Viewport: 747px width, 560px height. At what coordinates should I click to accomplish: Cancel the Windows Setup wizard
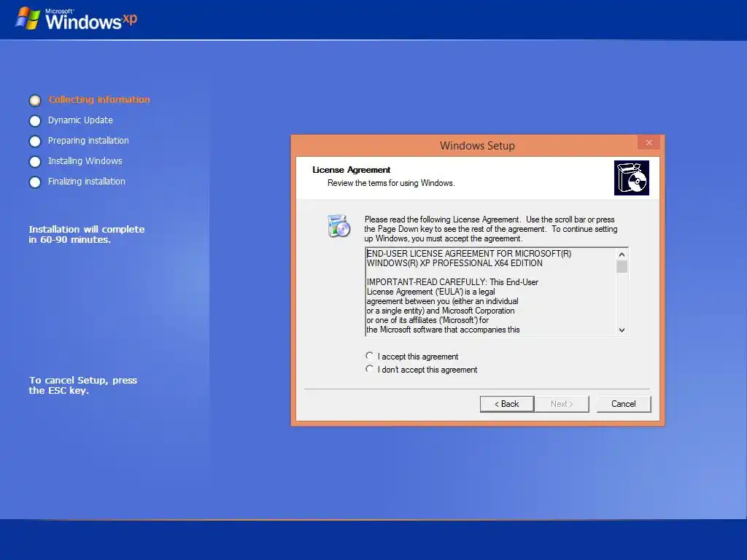[x=624, y=404]
